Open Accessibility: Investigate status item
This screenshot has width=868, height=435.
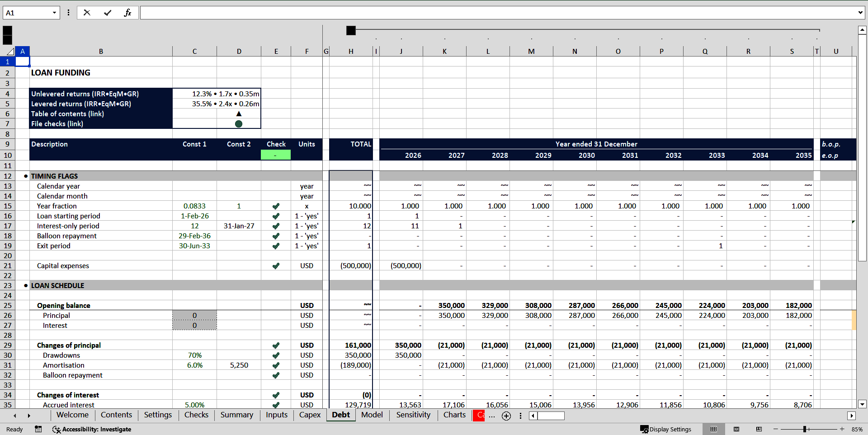(92, 429)
